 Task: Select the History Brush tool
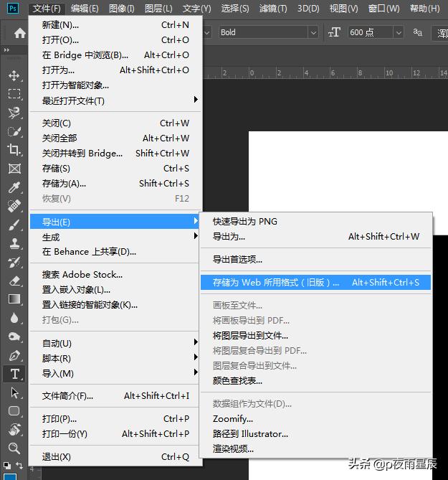[x=14, y=262]
